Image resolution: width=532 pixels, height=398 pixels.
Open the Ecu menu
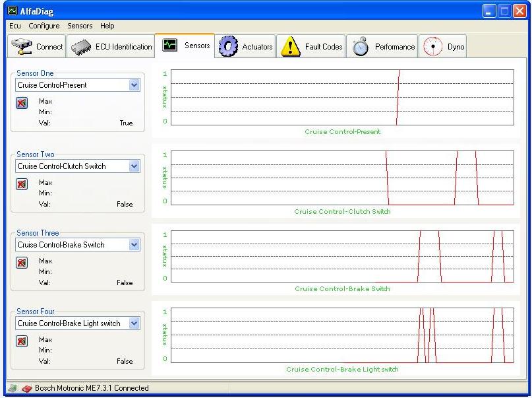tap(15, 26)
